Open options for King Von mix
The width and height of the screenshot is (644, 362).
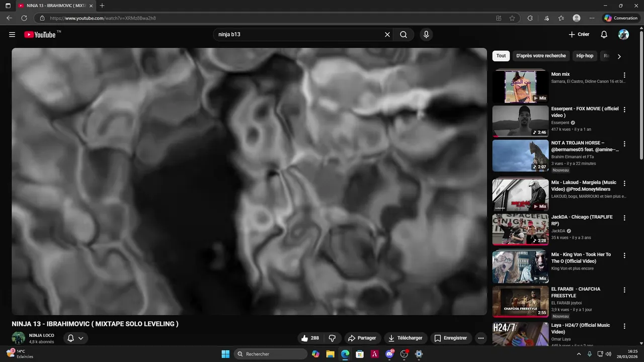(x=624, y=255)
